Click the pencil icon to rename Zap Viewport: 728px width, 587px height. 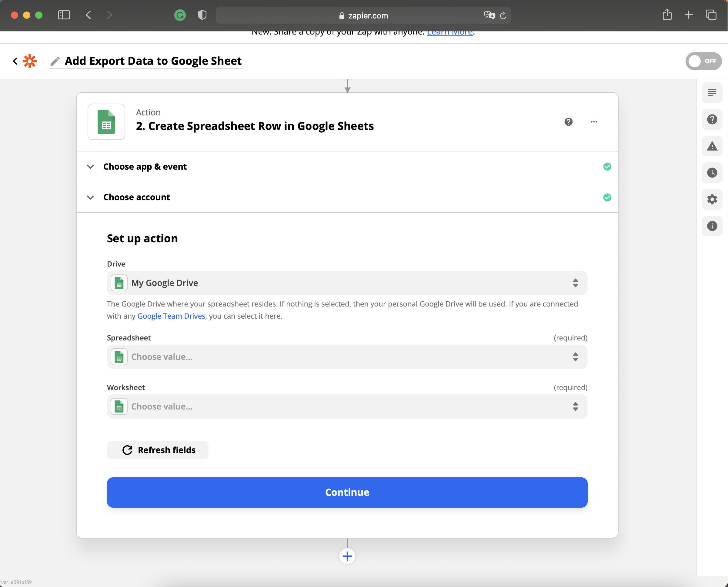[x=55, y=61]
